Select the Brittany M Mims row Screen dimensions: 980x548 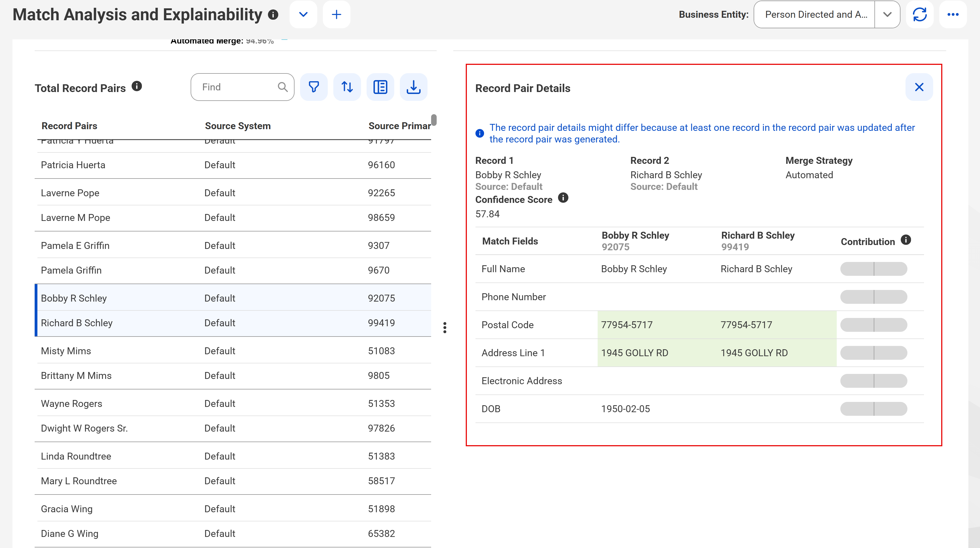point(234,376)
